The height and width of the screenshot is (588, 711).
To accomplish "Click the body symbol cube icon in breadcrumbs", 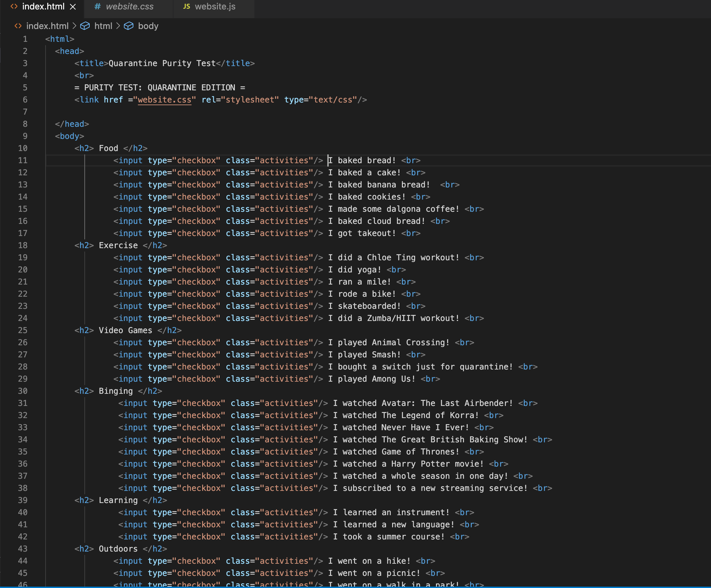I will (129, 26).
